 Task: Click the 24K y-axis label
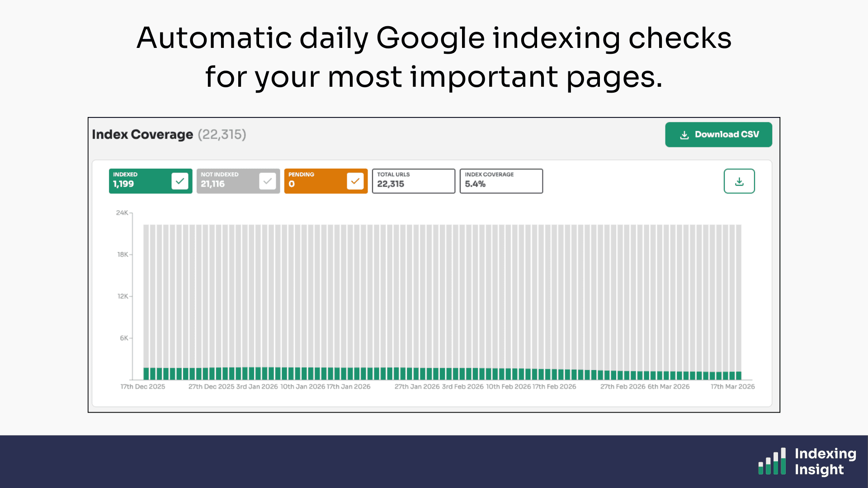(122, 213)
